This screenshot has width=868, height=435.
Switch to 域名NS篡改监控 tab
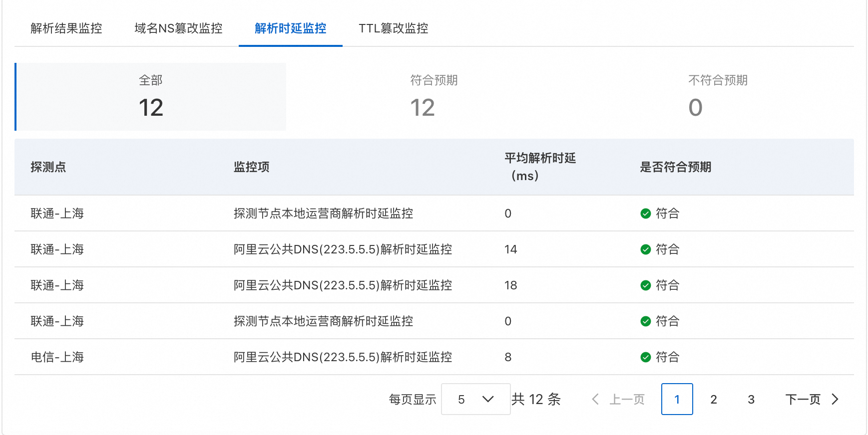pyautogui.click(x=178, y=28)
